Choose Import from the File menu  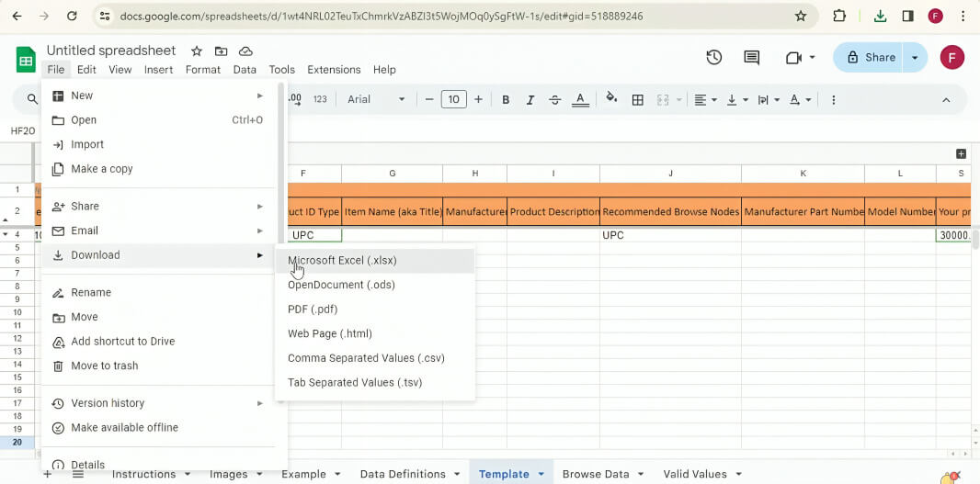[x=159, y=144]
